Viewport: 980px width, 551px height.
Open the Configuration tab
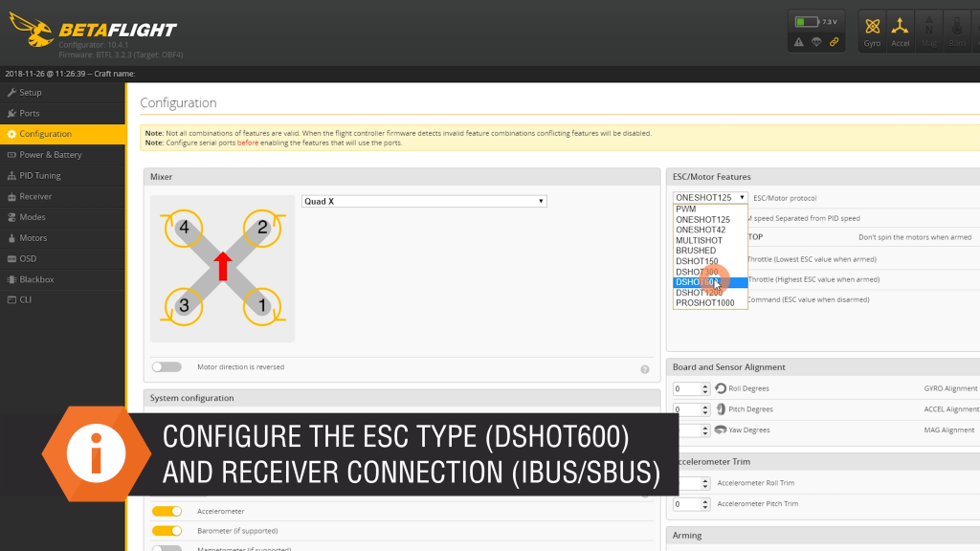[x=62, y=134]
